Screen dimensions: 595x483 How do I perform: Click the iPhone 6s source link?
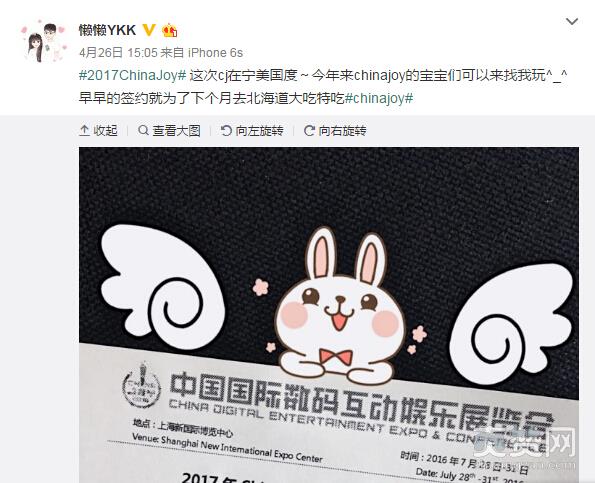pyautogui.click(x=216, y=53)
